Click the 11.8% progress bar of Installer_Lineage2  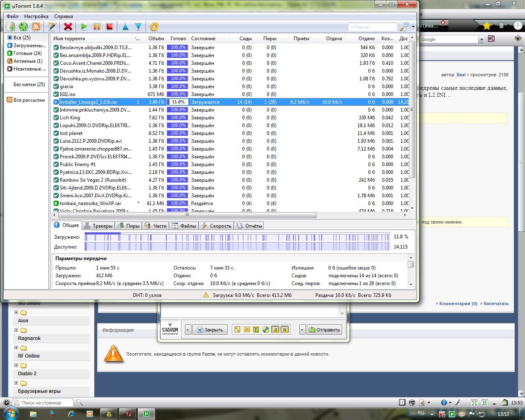coord(178,102)
